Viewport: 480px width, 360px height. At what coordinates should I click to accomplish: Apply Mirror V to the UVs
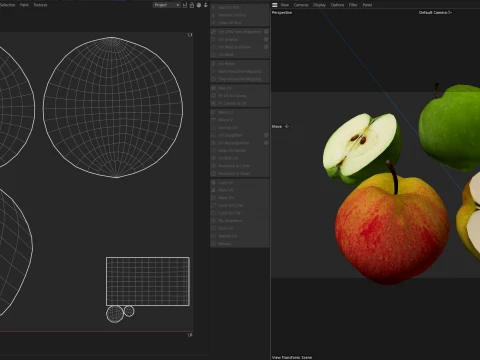click(x=239, y=120)
